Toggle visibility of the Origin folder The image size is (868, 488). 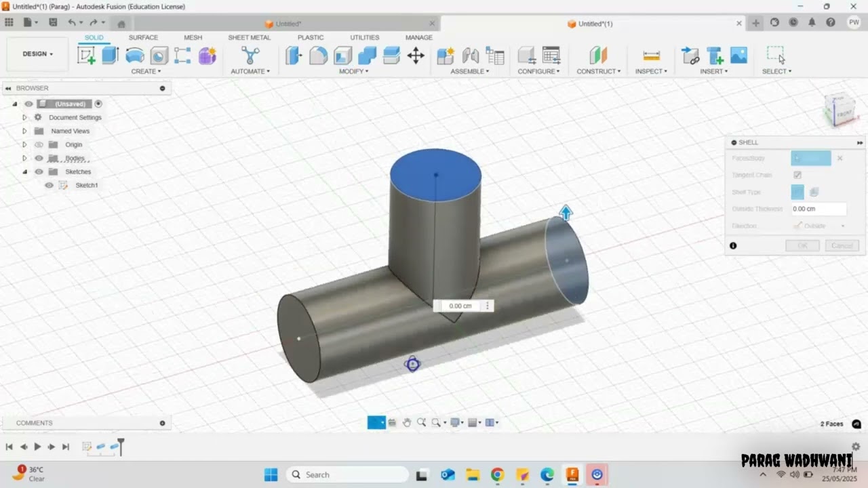39,144
